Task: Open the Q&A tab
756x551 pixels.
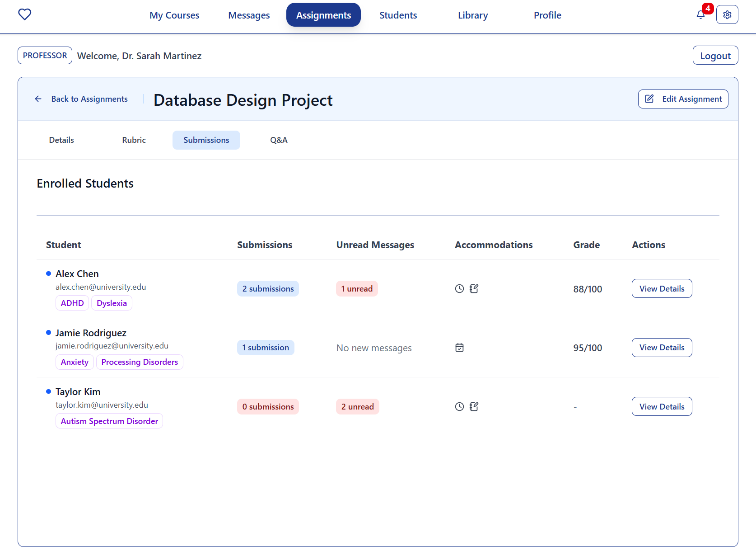Action: coord(279,140)
